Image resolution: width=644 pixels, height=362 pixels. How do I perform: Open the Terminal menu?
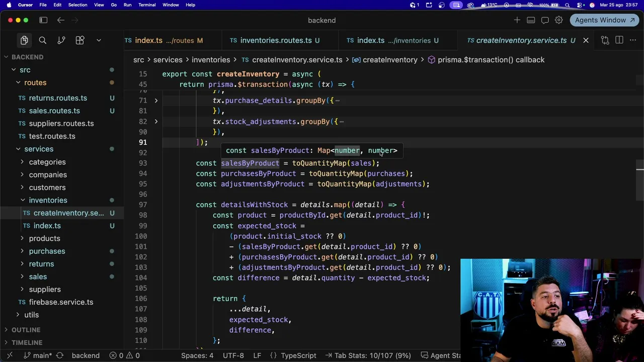click(x=147, y=5)
